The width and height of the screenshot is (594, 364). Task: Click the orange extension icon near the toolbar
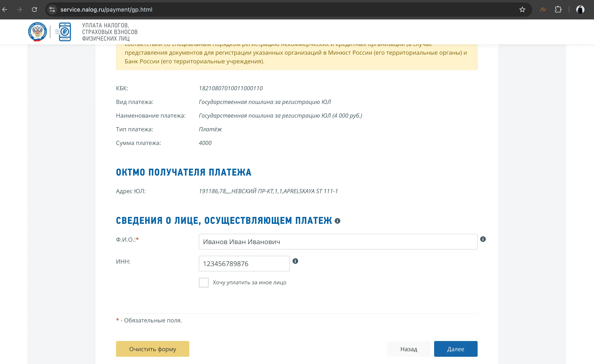click(543, 10)
